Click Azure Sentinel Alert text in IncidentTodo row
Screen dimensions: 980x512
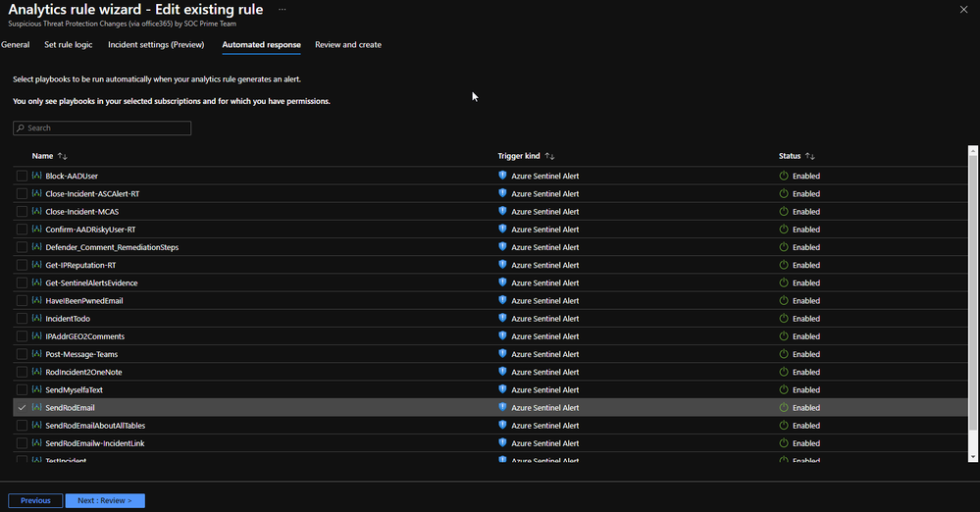[x=545, y=319]
